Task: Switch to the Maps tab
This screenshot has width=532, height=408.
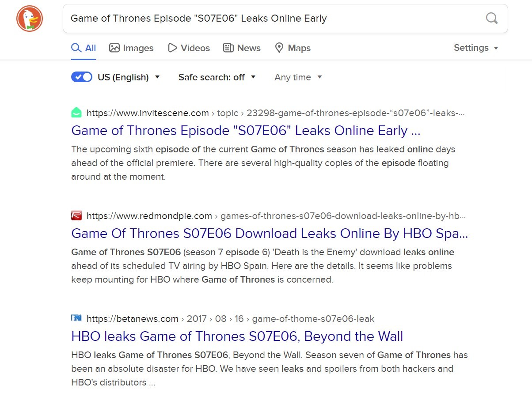Action: [293, 48]
